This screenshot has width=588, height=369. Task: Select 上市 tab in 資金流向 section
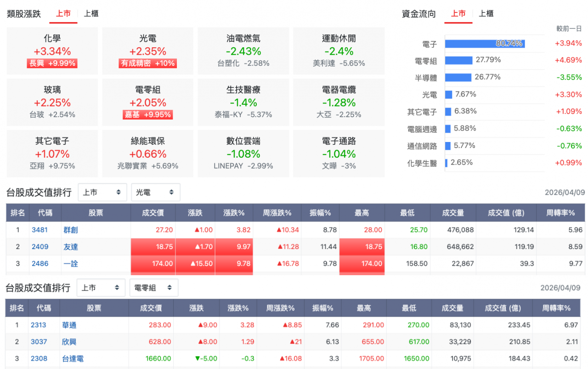458,14
